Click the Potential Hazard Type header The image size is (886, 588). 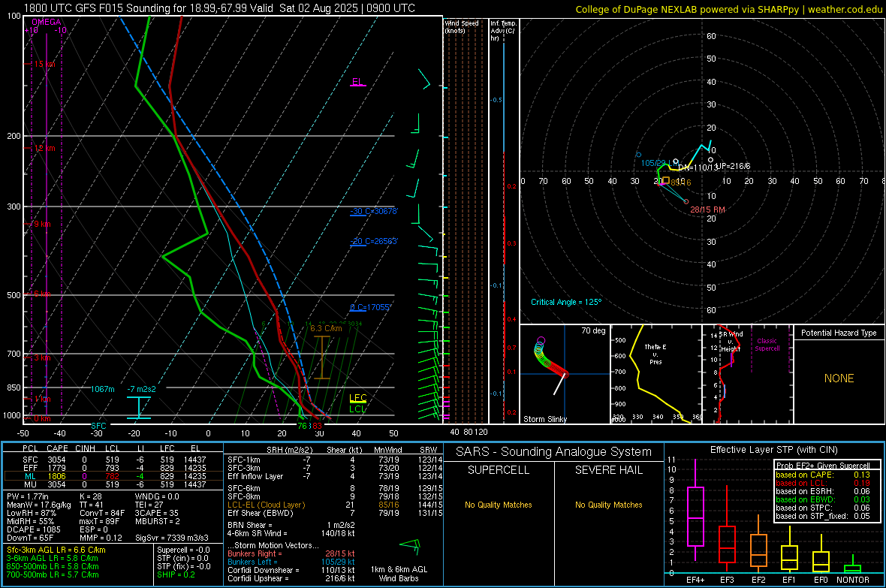click(839, 333)
